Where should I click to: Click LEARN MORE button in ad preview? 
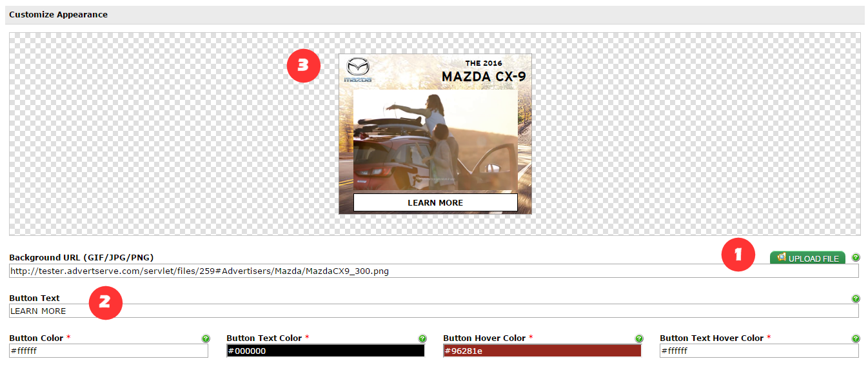[435, 202]
